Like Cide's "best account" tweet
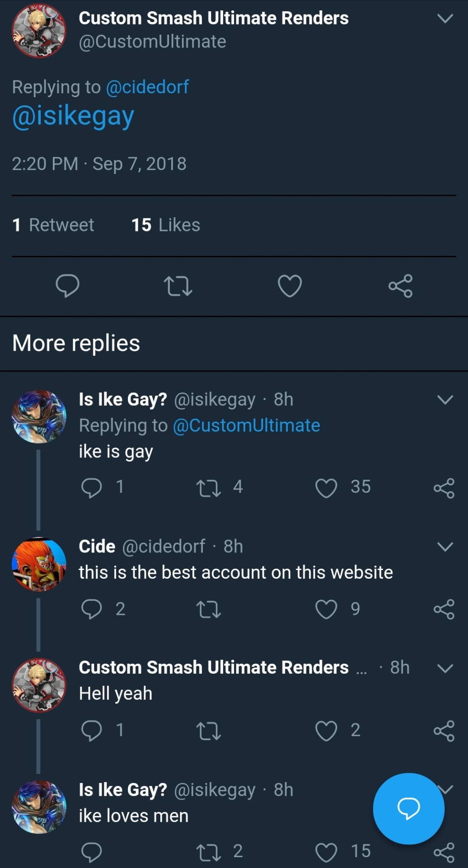Viewport: 468px width, 868px height. 326,609
